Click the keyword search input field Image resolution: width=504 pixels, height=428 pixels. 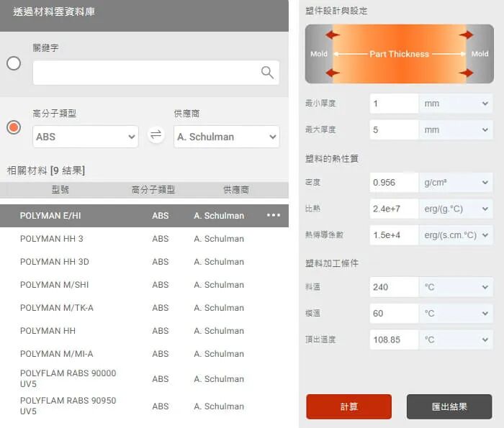[156, 73]
